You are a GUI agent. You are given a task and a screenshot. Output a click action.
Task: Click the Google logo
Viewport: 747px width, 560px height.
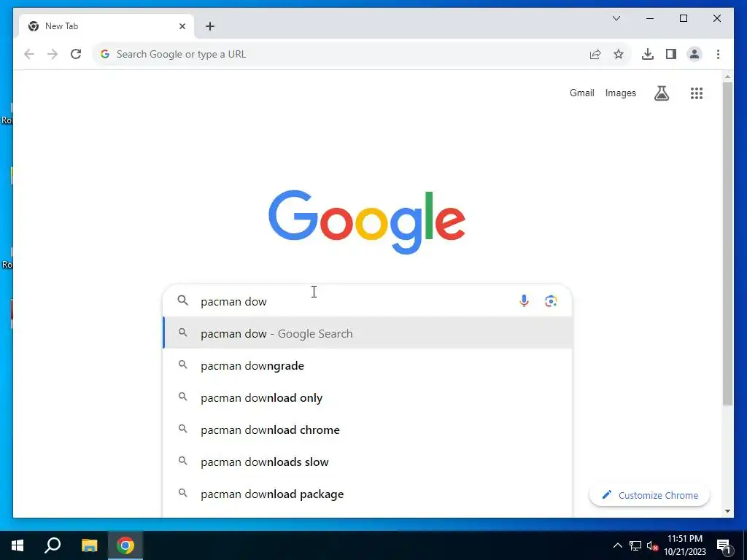367,222
